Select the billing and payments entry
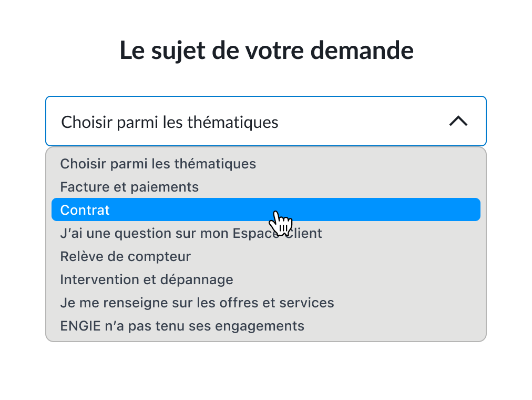 [x=129, y=187]
